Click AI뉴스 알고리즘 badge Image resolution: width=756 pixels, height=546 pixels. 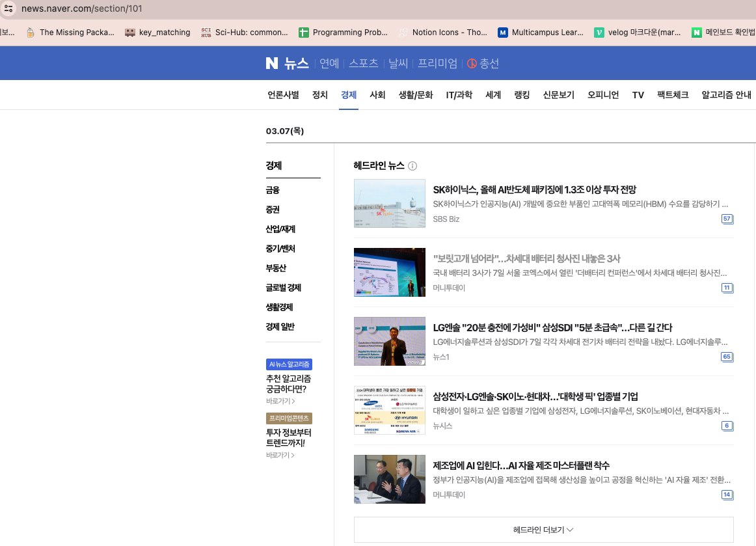click(x=290, y=364)
